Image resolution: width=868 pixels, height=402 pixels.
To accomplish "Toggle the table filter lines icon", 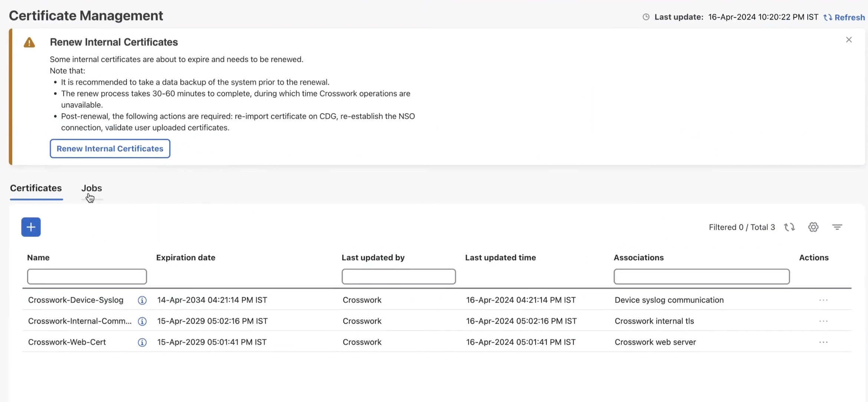I will pyautogui.click(x=837, y=227).
